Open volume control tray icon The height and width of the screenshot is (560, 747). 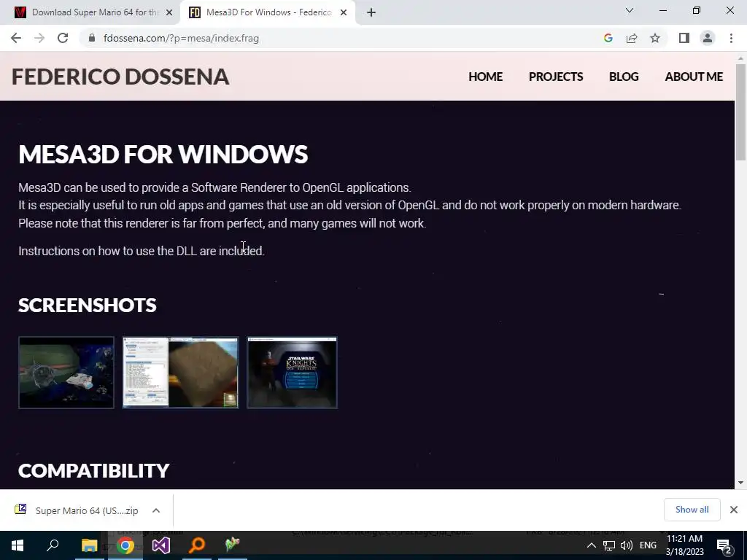pyautogui.click(x=627, y=545)
